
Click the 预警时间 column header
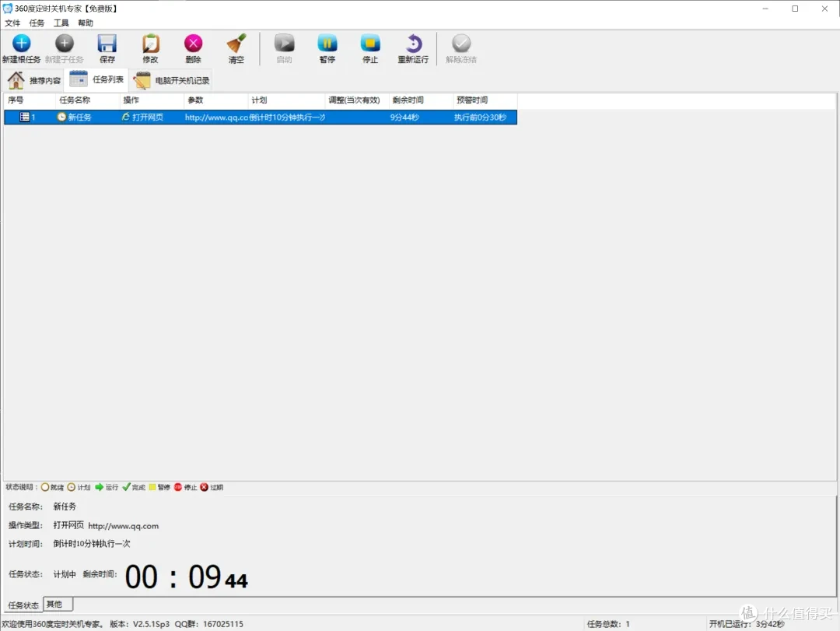click(485, 100)
